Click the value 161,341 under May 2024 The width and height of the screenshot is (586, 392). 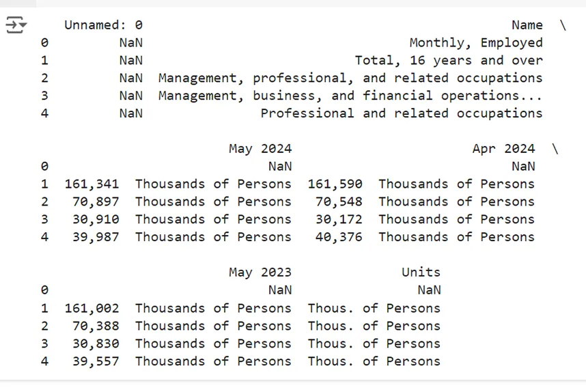point(92,184)
